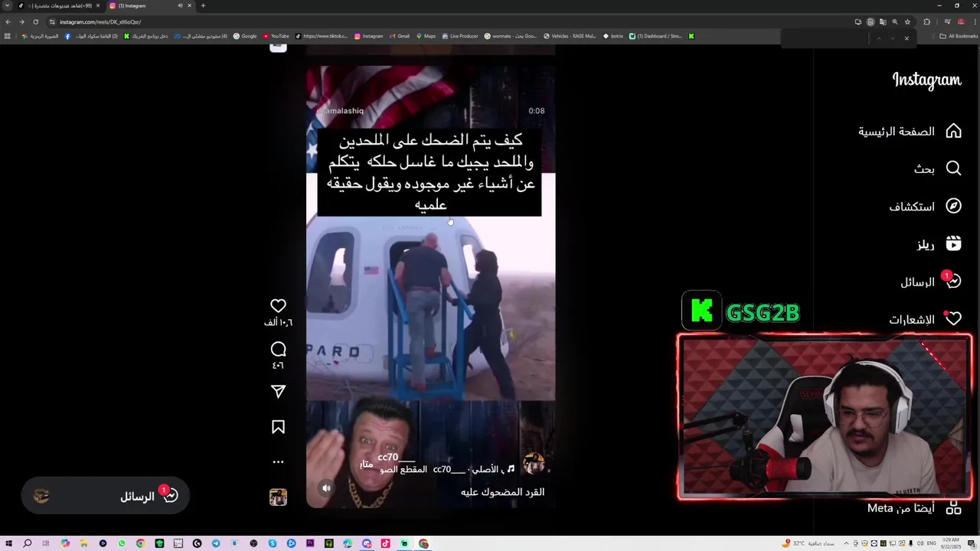Open File Explorer from the taskbar
This screenshot has width=980, height=551.
83,543
